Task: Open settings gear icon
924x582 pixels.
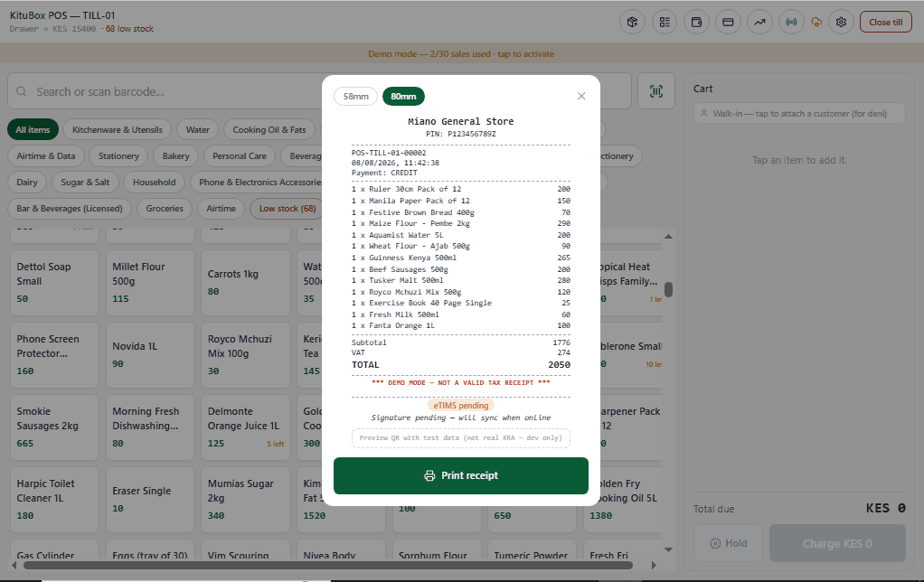Action: click(841, 23)
